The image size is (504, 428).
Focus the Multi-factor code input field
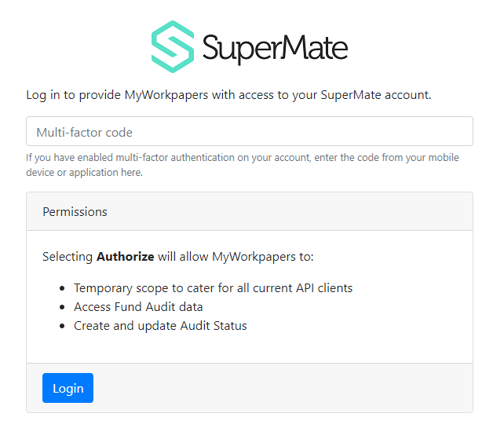(x=250, y=131)
